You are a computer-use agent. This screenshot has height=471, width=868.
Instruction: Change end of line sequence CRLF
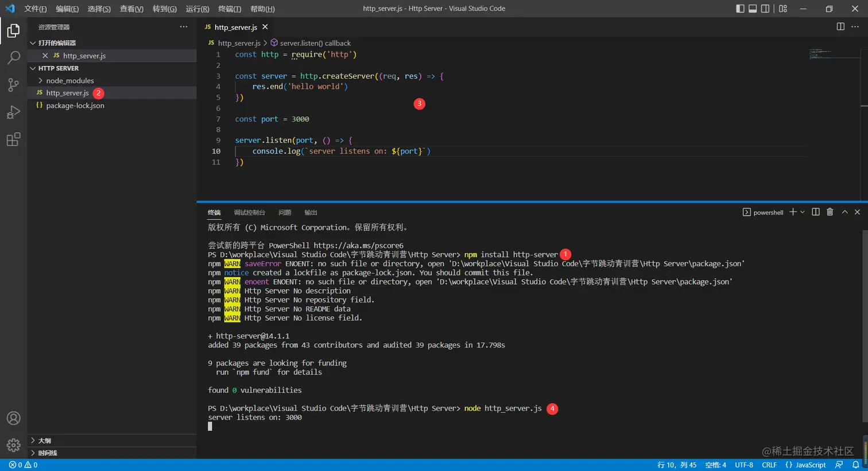(769, 465)
